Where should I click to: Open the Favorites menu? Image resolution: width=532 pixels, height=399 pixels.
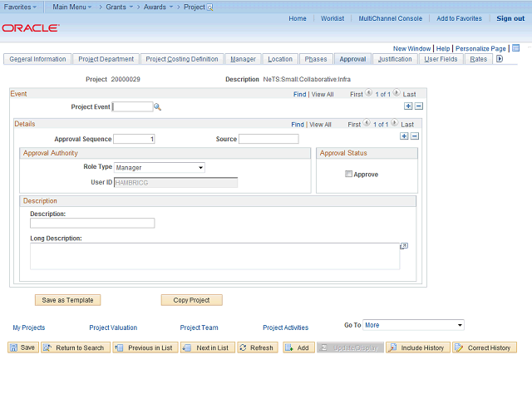(21, 7)
